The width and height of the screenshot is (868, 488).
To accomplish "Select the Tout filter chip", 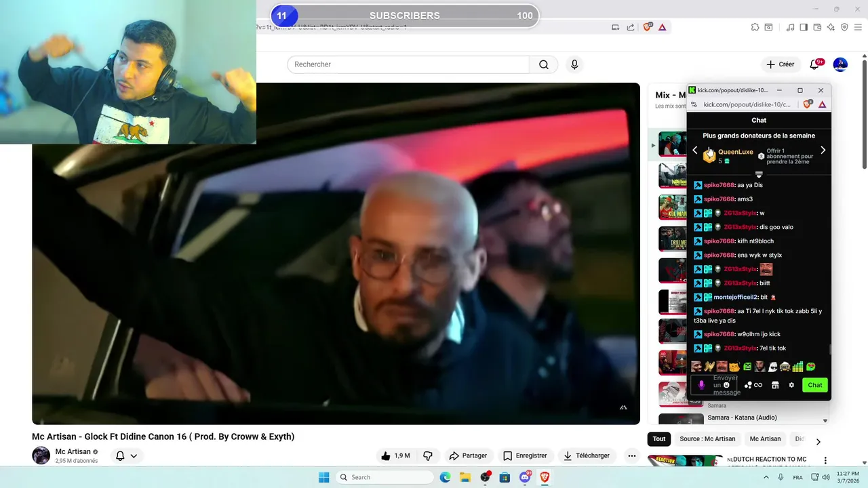I will tap(659, 439).
